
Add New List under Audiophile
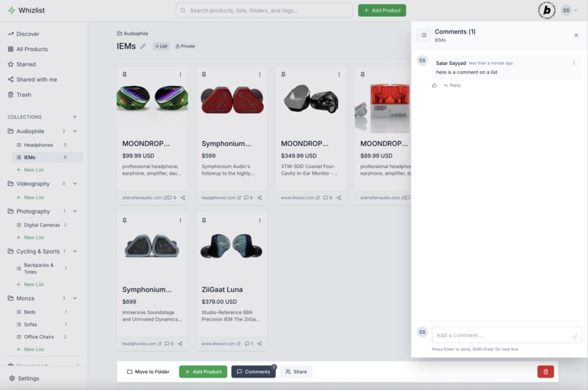(31, 169)
